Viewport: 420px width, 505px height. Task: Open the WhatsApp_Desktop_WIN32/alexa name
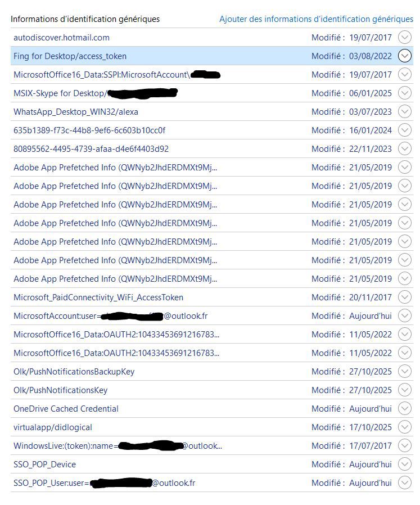tap(76, 112)
